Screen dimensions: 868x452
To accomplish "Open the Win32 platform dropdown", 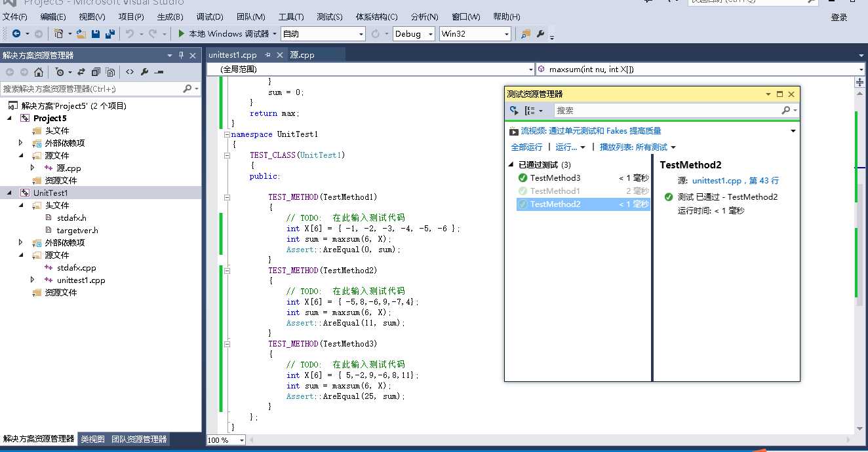I will (507, 33).
